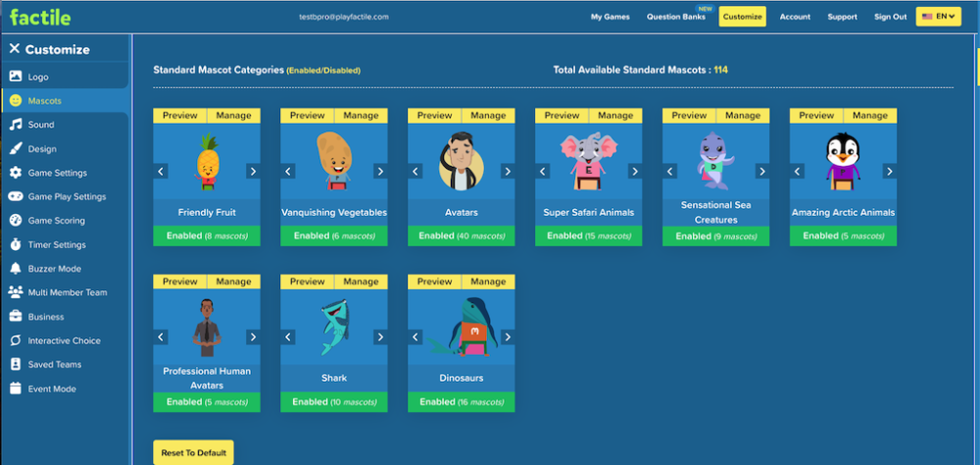Open Question Banks in top navigation

point(675,17)
